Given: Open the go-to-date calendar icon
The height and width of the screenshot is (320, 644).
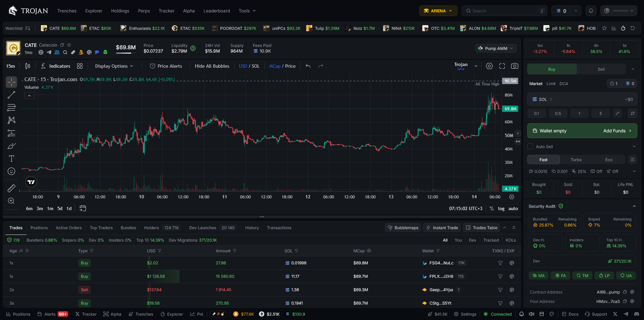Looking at the screenshot, I should [x=83, y=208].
